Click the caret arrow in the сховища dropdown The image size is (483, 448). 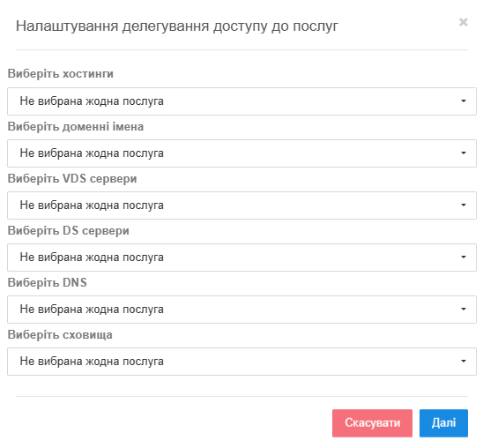464,362
